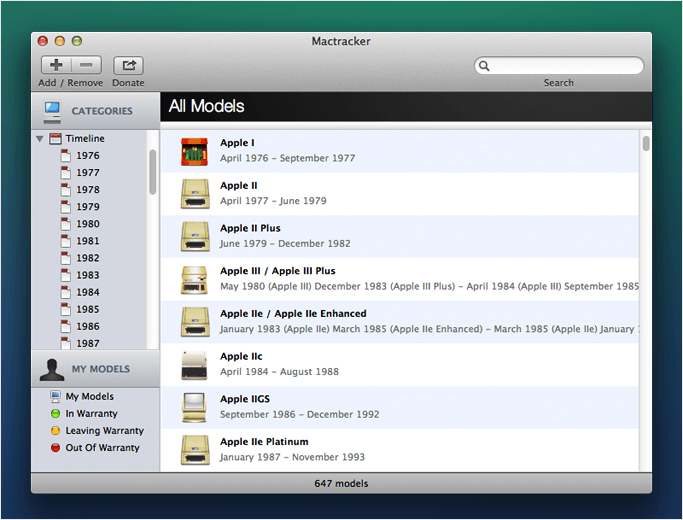Click the Apple IIc computer thumbnail
The image size is (683, 520).
tap(194, 365)
